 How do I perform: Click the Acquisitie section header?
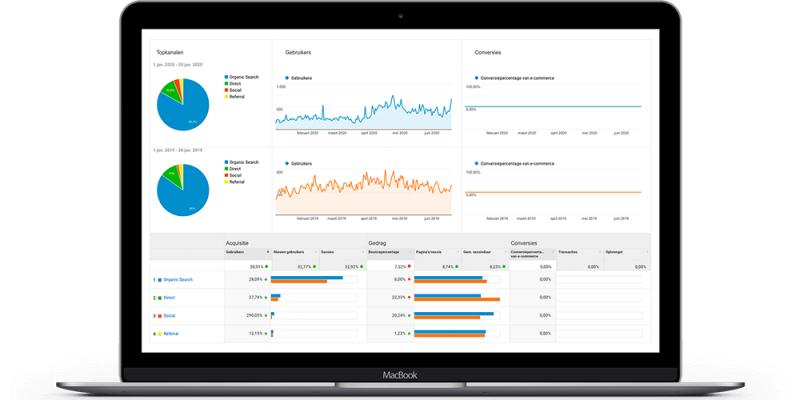[237, 243]
